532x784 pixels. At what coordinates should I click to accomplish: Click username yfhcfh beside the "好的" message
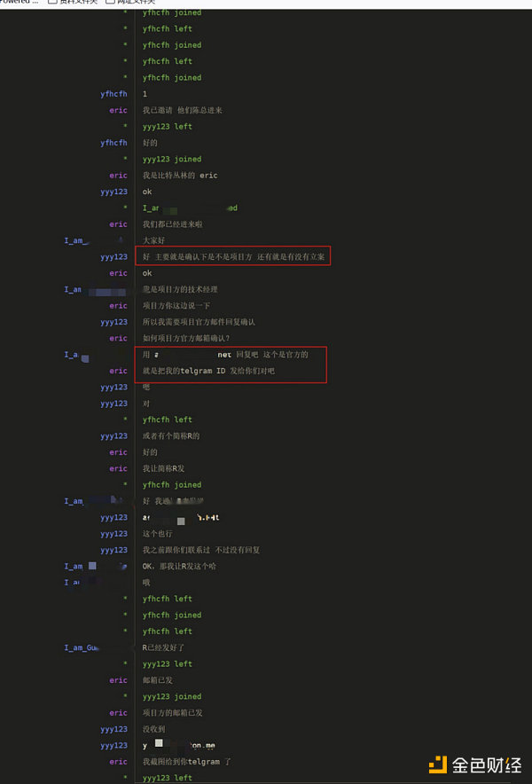(x=113, y=143)
